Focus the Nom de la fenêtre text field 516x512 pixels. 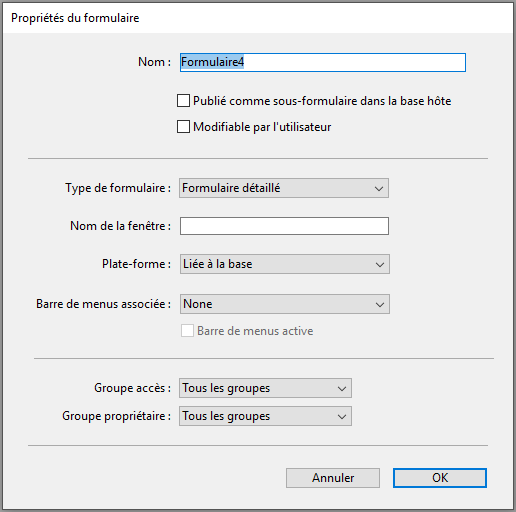coord(284,226)
